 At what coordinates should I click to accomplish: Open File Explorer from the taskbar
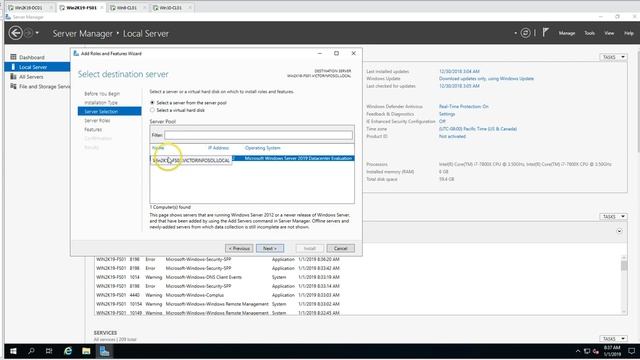pyautogui.click(x=86, y=351)
